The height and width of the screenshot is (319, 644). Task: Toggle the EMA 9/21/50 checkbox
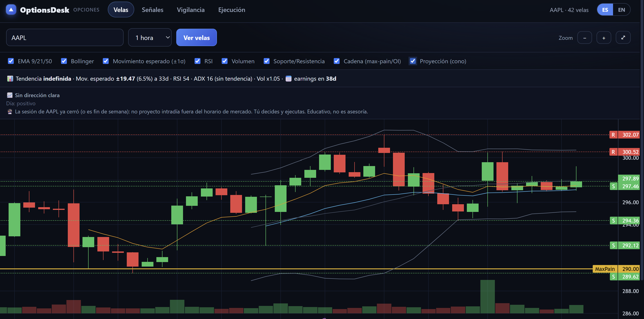tap(11, 61)
